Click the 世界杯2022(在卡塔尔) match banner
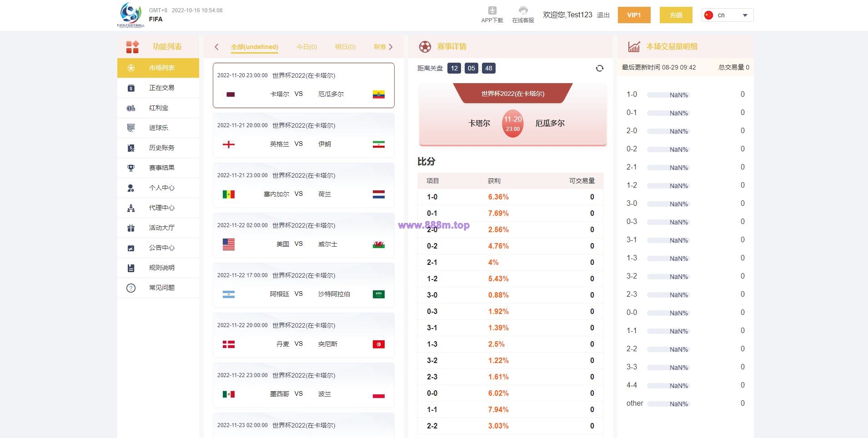Screen dimensions: 868x438 pos(513,93)
